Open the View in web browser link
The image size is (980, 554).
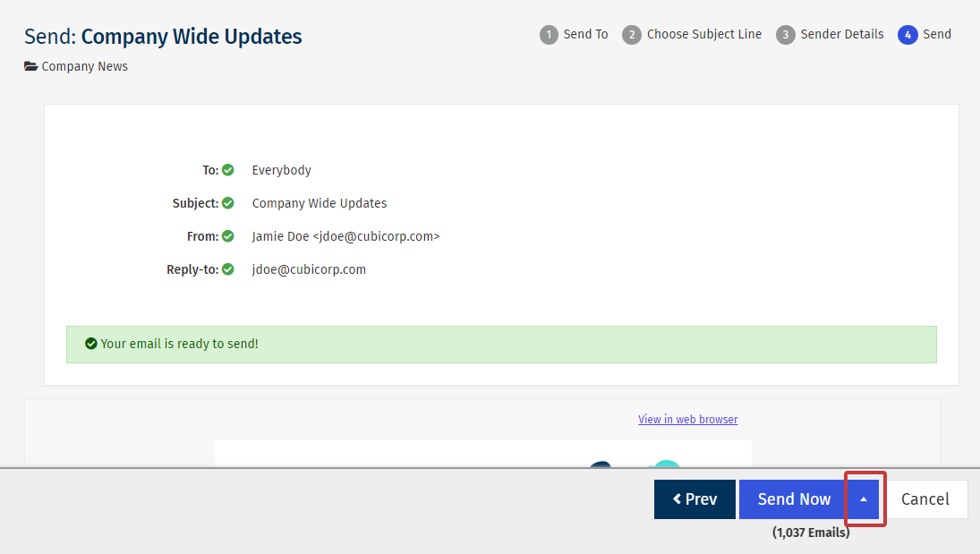(x=687, y=420)
